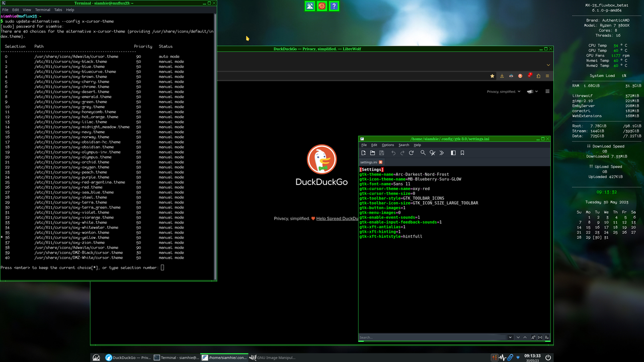Toggle the editor sidebar panel icon
The width and height of the screenshot is (644, 362).
point(453,153)
